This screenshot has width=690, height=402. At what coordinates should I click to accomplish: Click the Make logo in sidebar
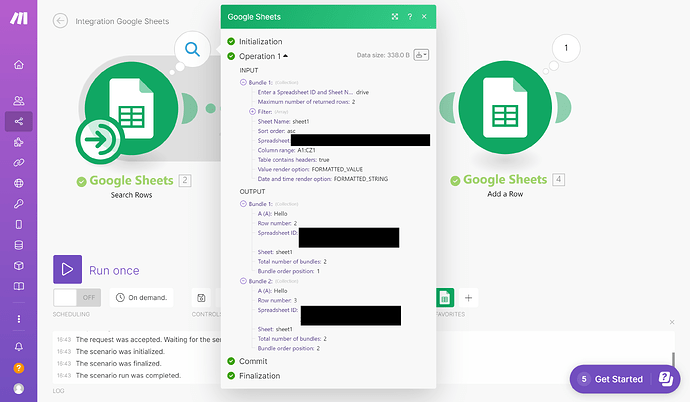point(19,18)
